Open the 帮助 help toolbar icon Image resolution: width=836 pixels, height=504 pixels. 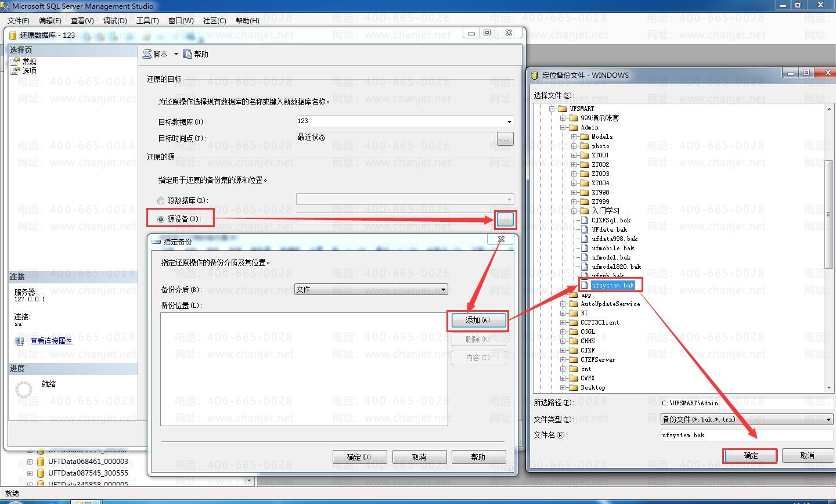click(x=188, y=54)
